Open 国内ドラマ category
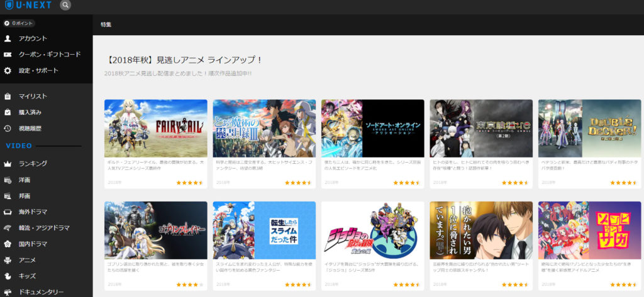The image size is (644, 297). [33, 244]
